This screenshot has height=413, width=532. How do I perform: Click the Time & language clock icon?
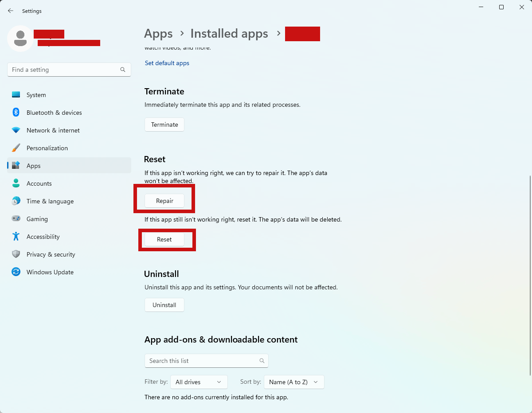(x=16, y=201)
